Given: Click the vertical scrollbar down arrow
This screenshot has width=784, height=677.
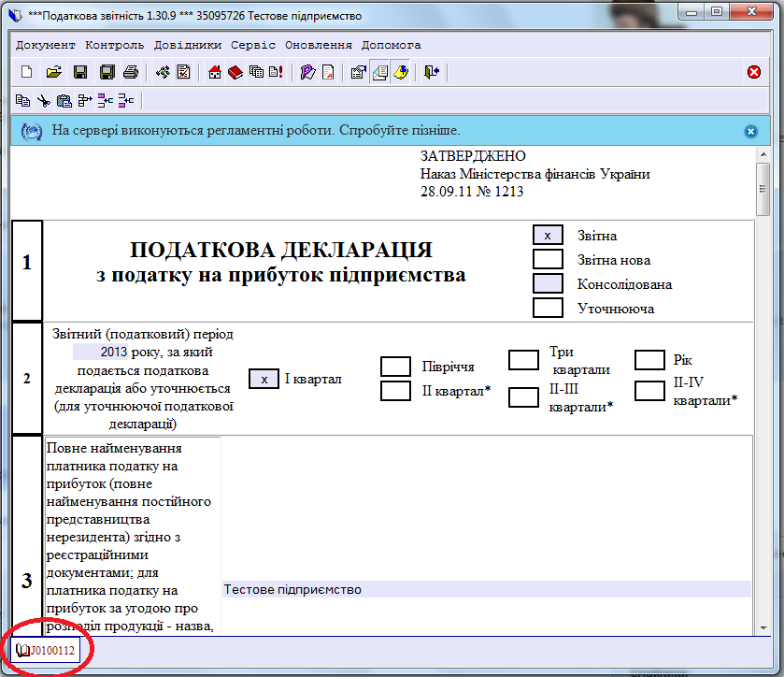Looking at the screenshot, I should 763,627.
